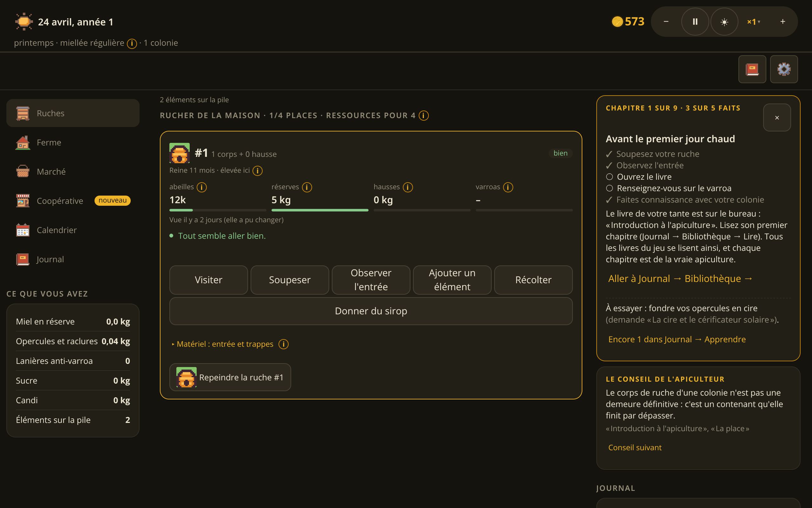The height and width of the screenshot is (508, 812).
Task: Open Calendrier in the sidebar
Action: point(73,230)
